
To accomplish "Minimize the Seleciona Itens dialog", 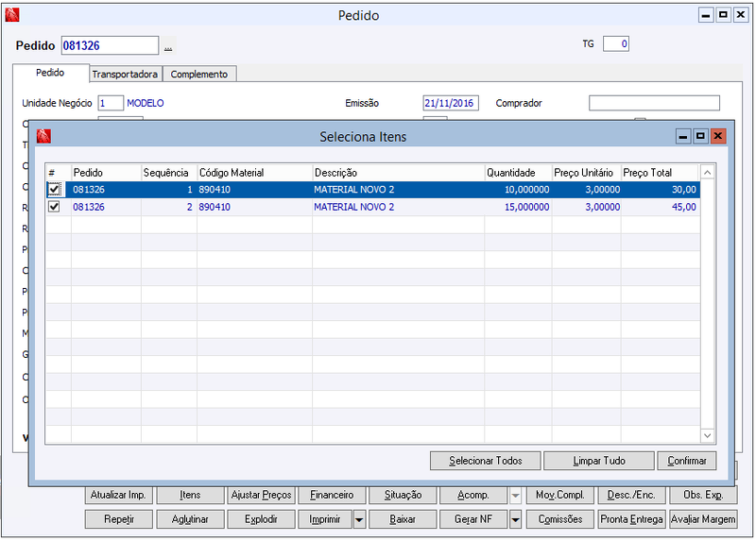I will tap(682, 136).
